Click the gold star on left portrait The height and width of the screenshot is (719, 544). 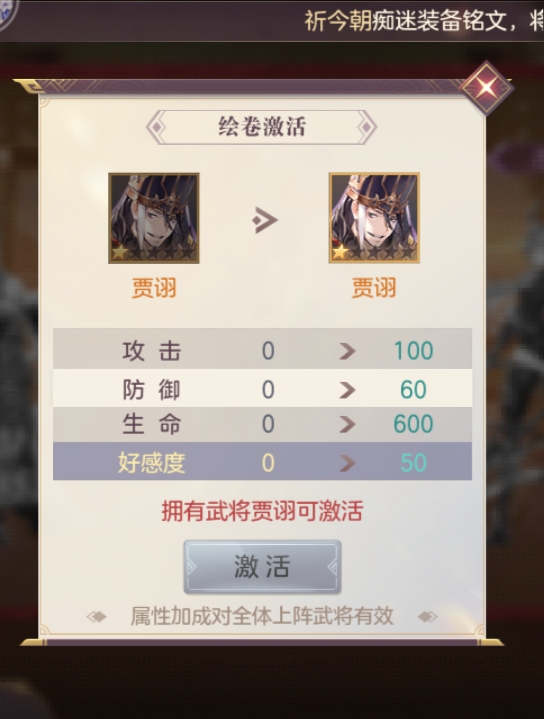coord(120,252)
